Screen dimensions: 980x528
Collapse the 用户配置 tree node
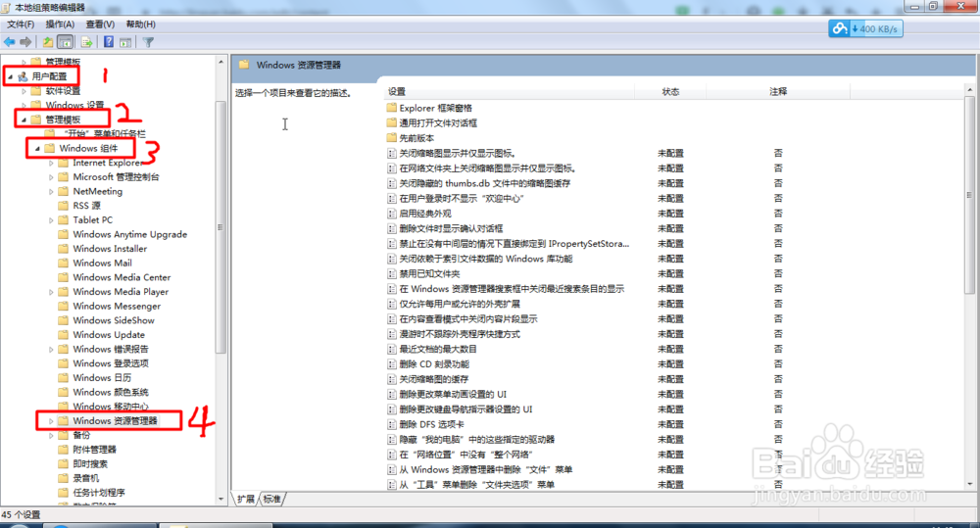pos(10,76)
